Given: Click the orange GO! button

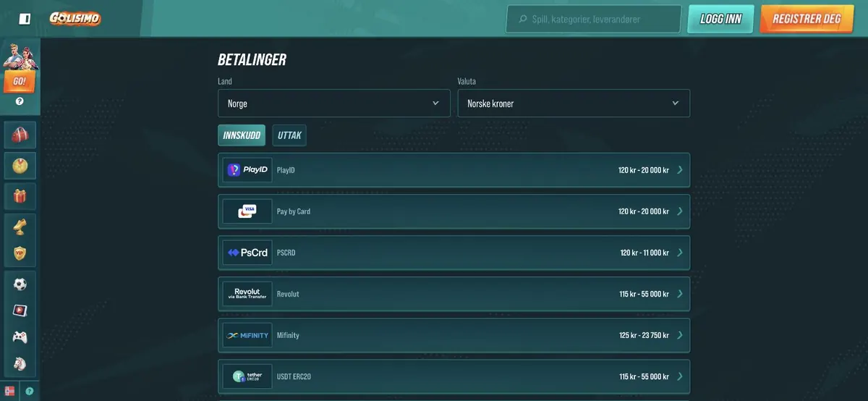Looking at the screenshot, I should (20, 81).
